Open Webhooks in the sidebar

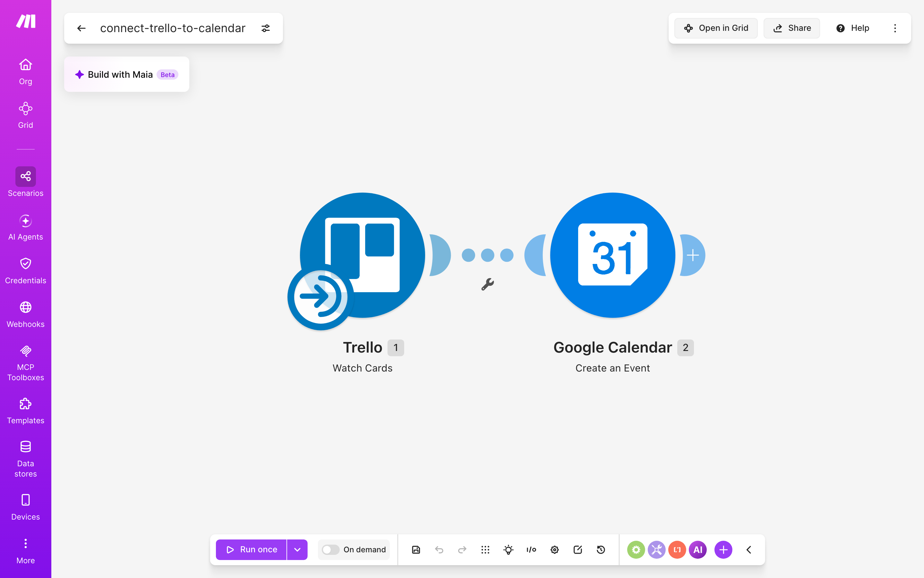click(x=26, y=314)
